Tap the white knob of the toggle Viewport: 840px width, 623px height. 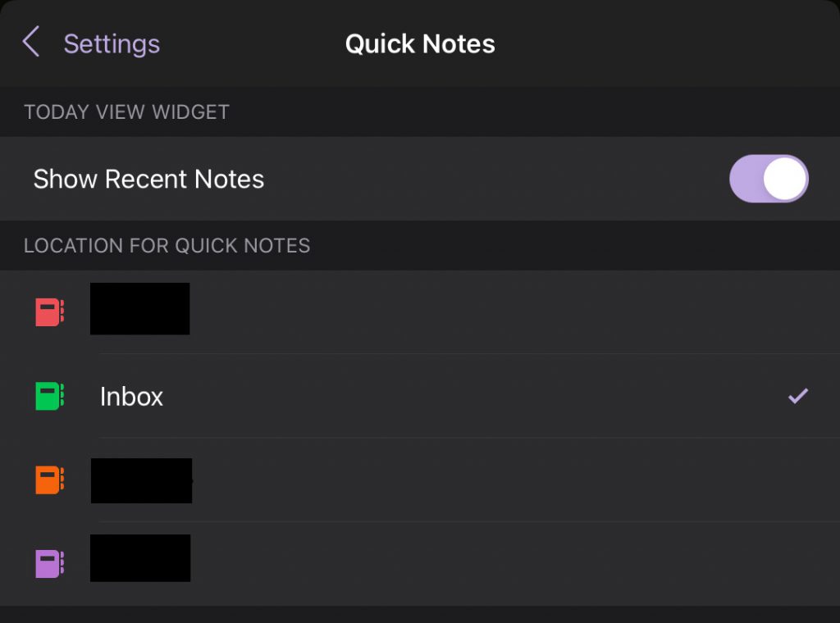[x=785, y=179]
